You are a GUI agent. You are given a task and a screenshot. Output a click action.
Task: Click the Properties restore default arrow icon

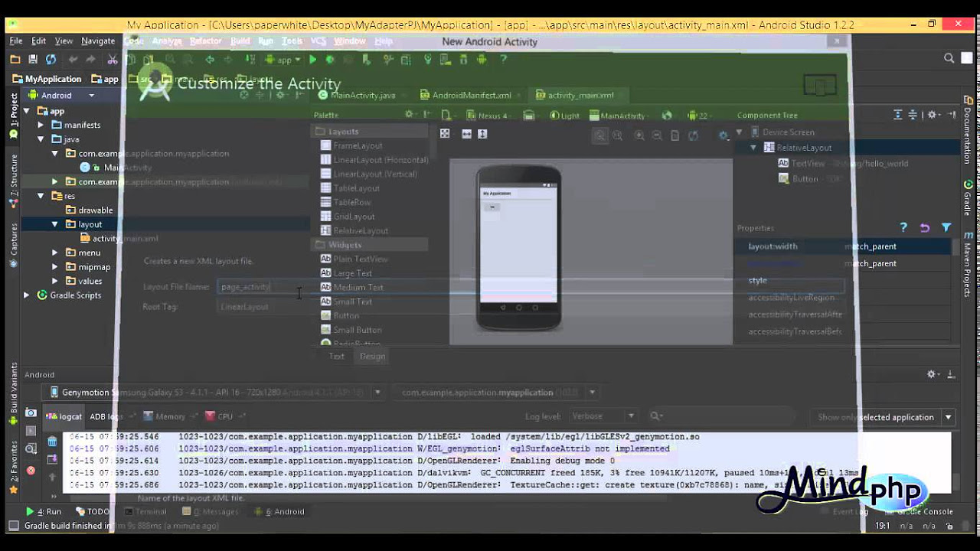coord(925,227)
